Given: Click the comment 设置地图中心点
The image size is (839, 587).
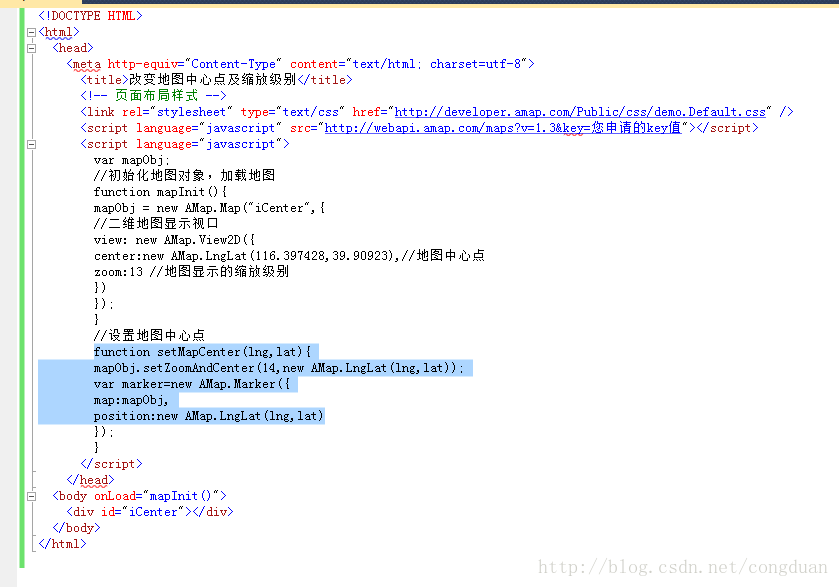Looking at the screenshot, I should click(149, 335).
